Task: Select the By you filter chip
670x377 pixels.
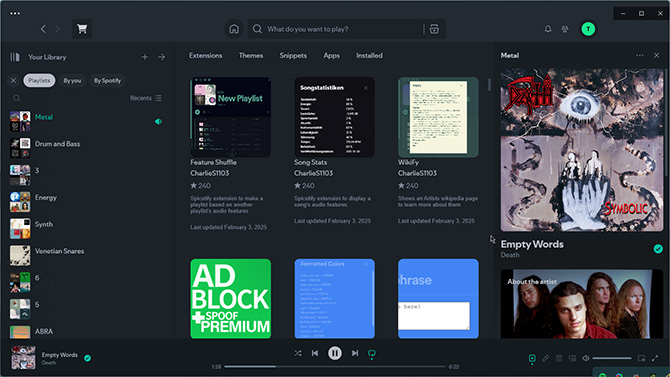Action: (72, 80)
